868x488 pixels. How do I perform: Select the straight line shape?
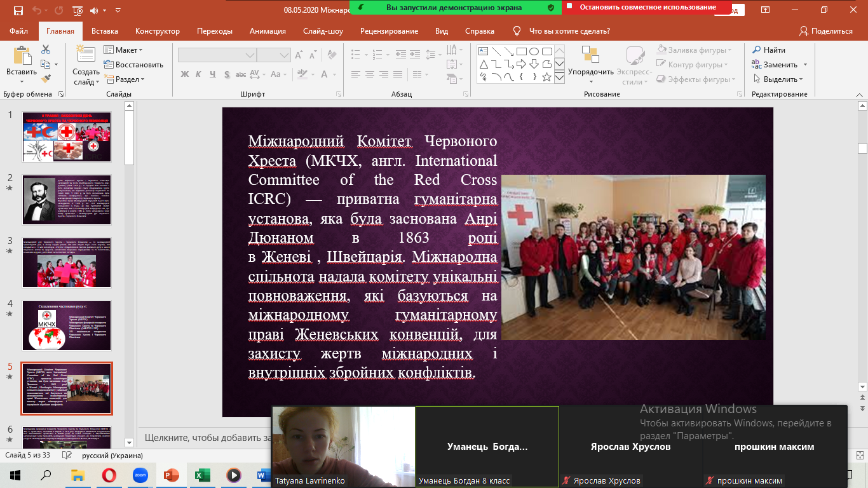pos(495,51)
